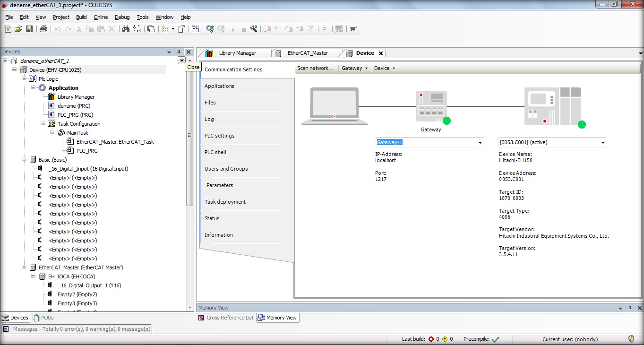Open the Cross Reference List tab
Screen dimensions: 644x345
pyautogui.click(x=226, y=318)
